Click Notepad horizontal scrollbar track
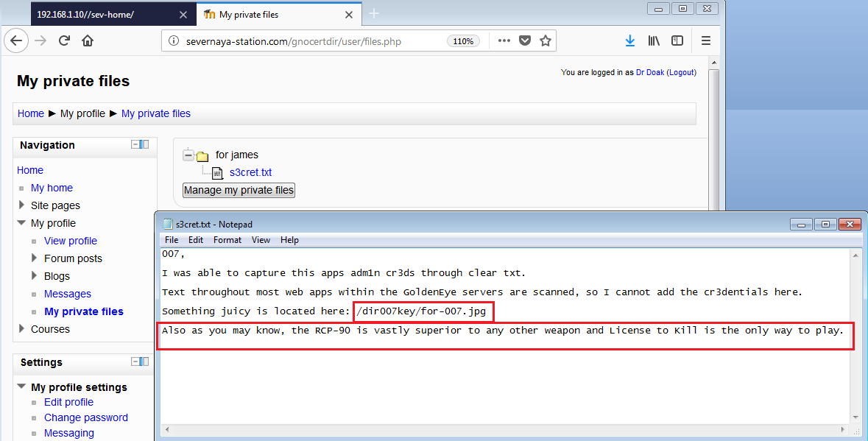 pyautogui.click(x=508, y=429)
